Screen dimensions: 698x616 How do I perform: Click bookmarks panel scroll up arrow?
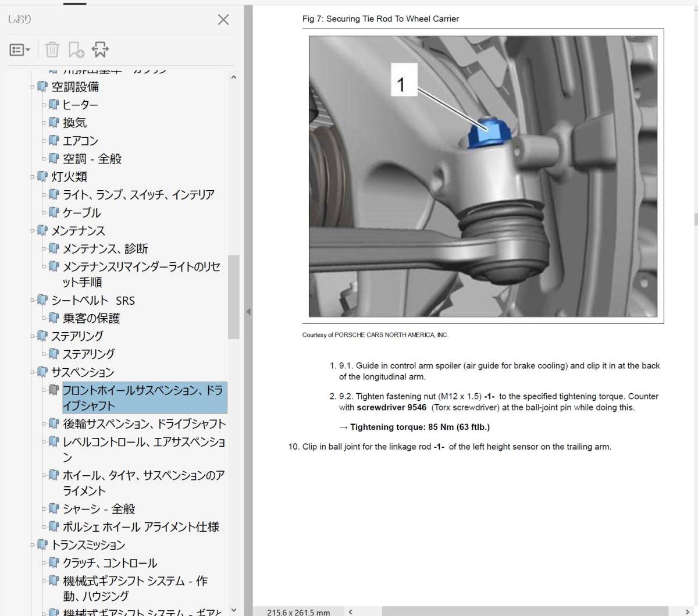pos(233,77)
